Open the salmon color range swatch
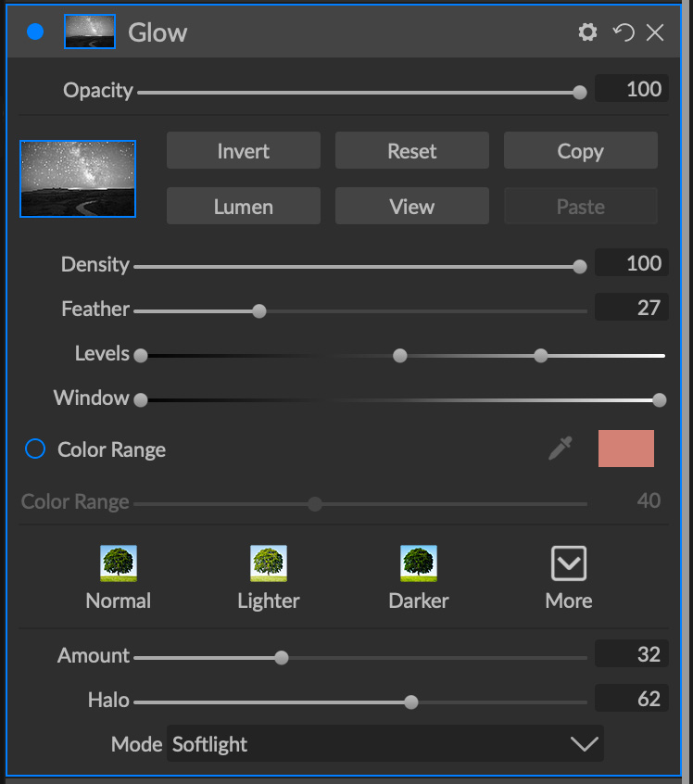Image resolution: width=693 pixels, height=784 pixels. point(626,449)
